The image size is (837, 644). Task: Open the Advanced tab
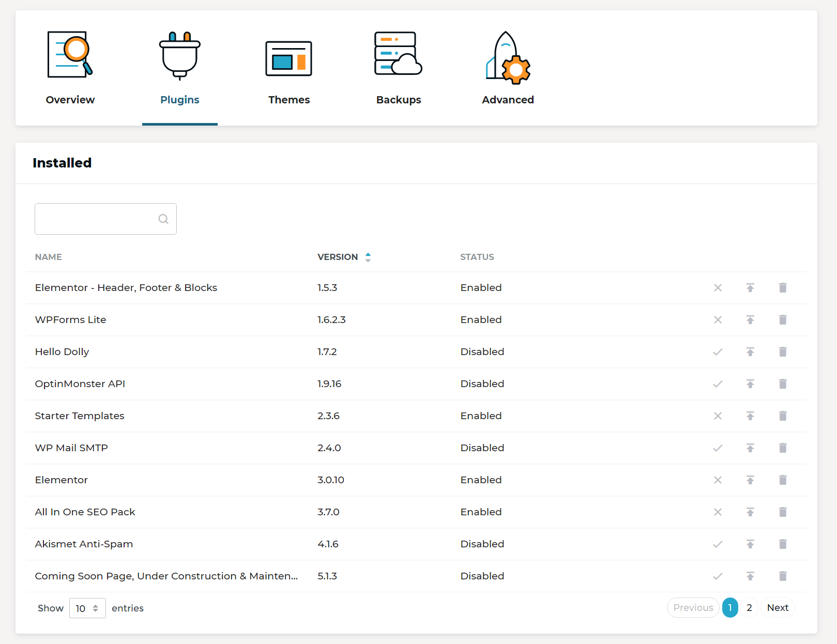[x=508, y=68]
